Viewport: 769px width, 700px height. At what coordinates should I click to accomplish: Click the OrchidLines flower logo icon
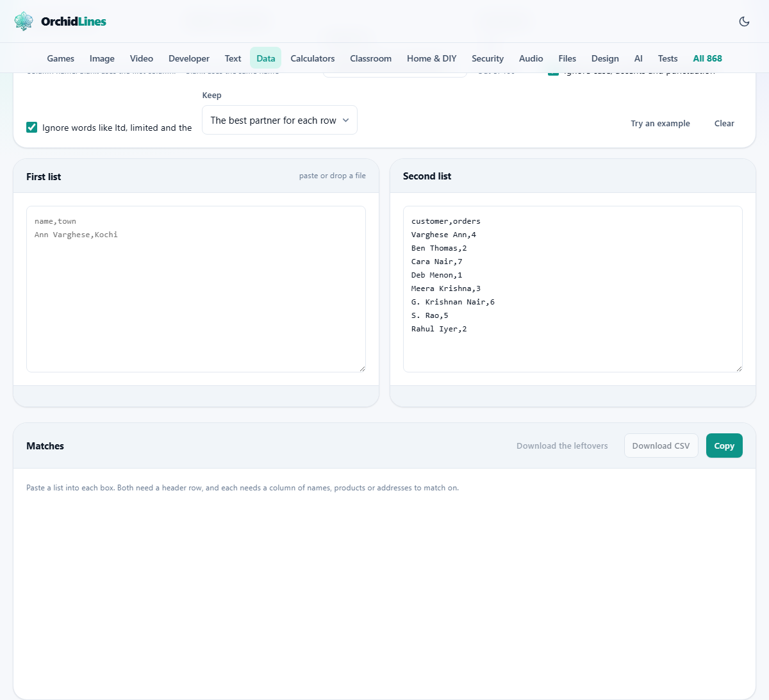pos(24,21)
